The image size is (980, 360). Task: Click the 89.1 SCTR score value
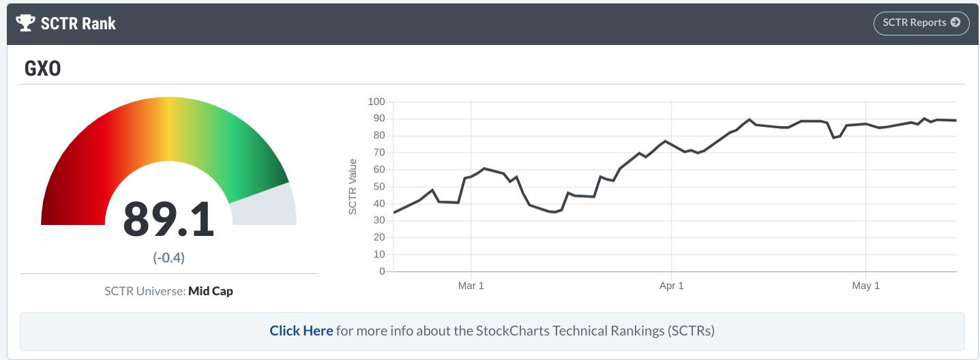168,220
